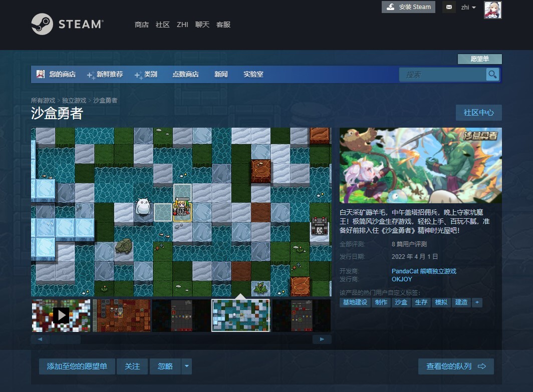Click 独立游戏 breadcrumb link
This screenshot has width=533, height=392.
point(74,101)
